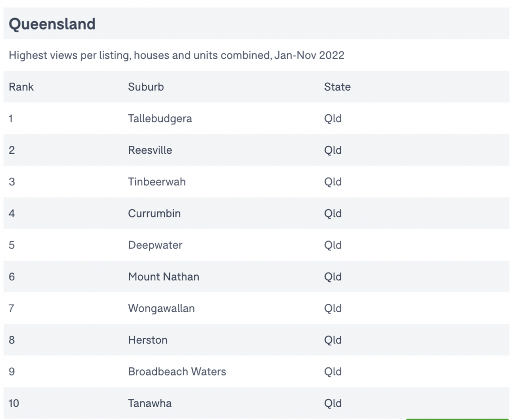Click the Currumbin suburb cell
The width and height of the screenshot is (513, 420).
click(x=154, y=214)
